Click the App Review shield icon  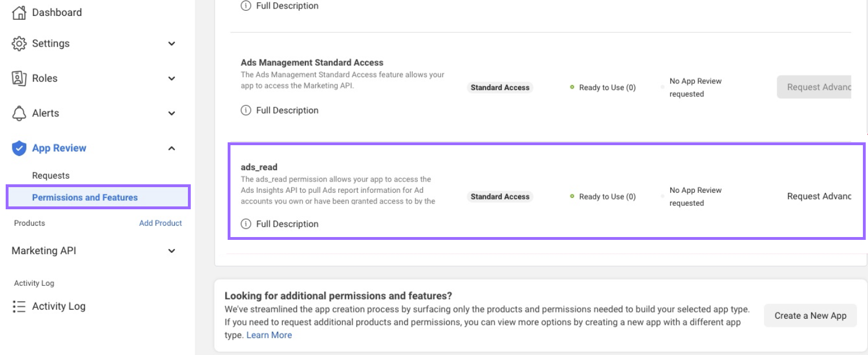click(19, 149)
